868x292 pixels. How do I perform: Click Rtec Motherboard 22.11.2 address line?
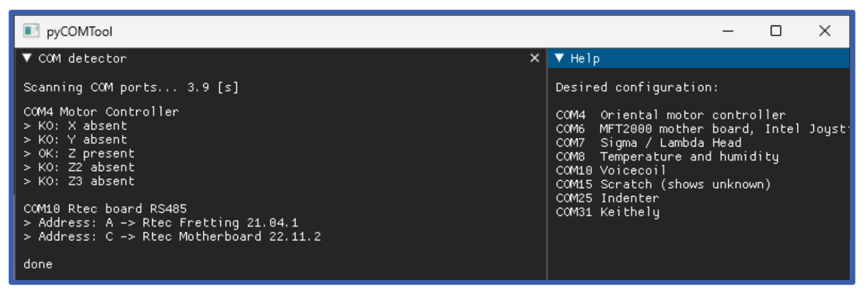[x=172, y=237]
